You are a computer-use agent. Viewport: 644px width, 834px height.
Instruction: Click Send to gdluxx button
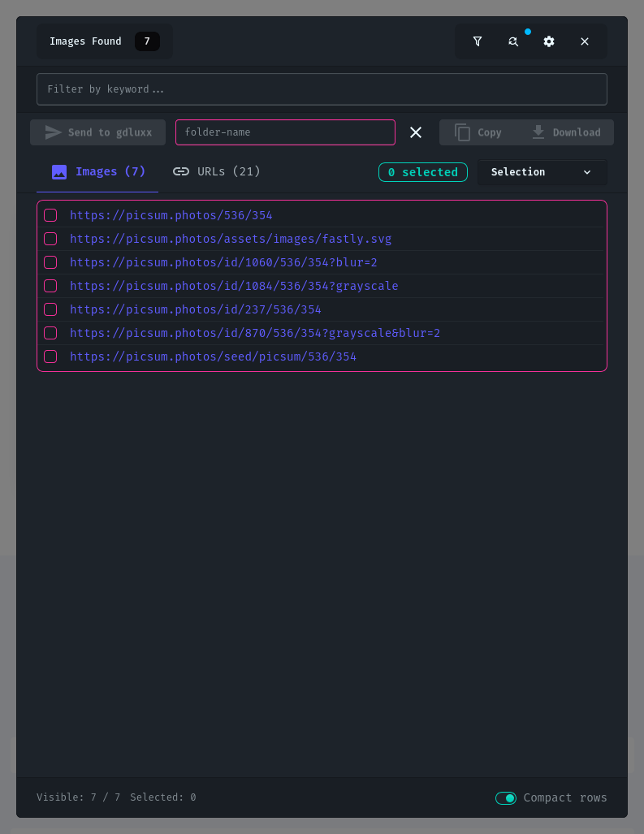pyautogui.click(x=98, y=132)
